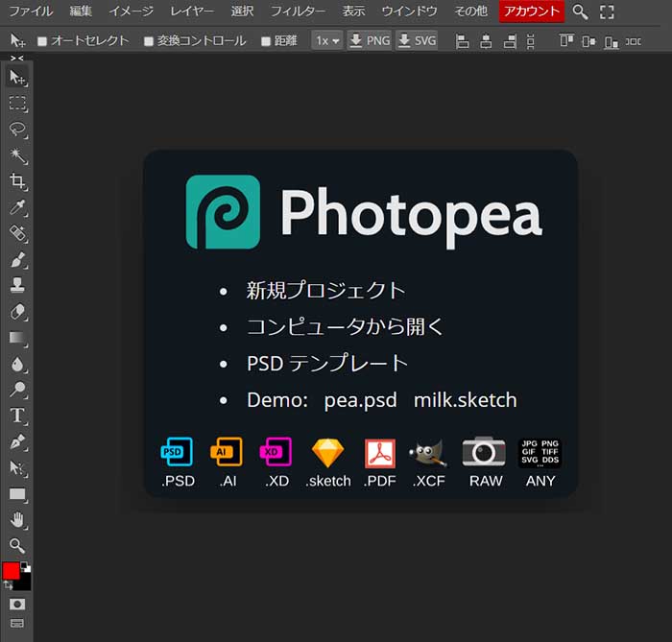Click the red foreground color swatch
The width and height of the screenshot is (672, 642).
tap(11, 571)
